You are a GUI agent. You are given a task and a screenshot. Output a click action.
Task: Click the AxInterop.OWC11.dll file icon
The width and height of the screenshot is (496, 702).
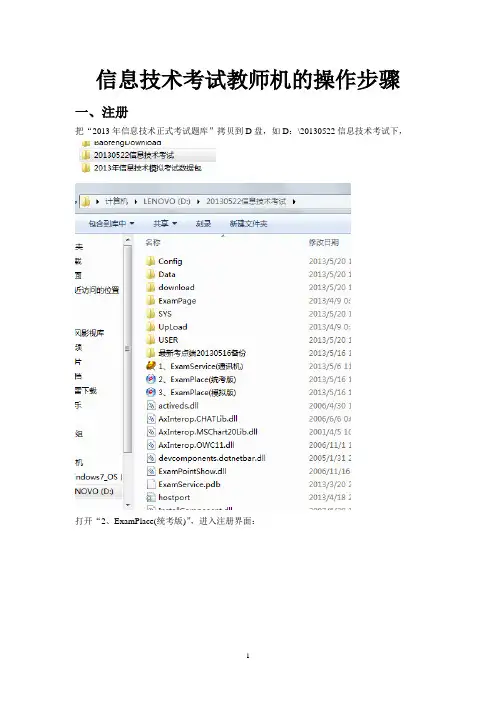point(151,445)
